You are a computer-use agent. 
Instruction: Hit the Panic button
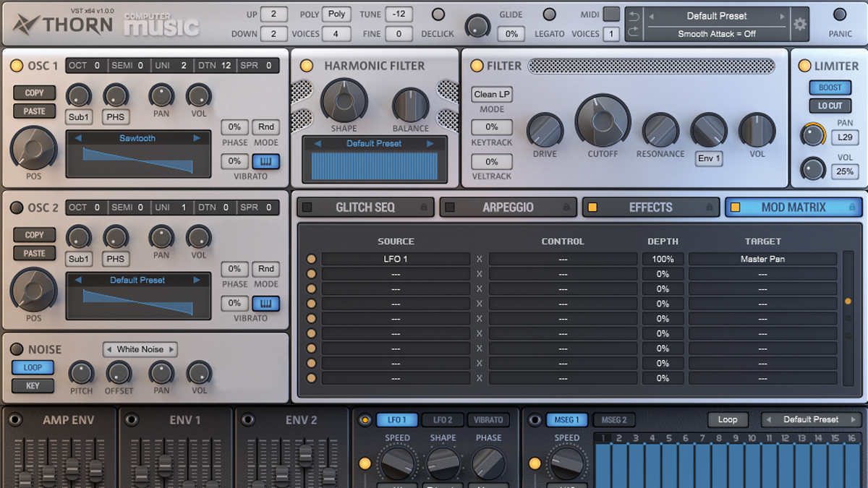click(840, 14)
